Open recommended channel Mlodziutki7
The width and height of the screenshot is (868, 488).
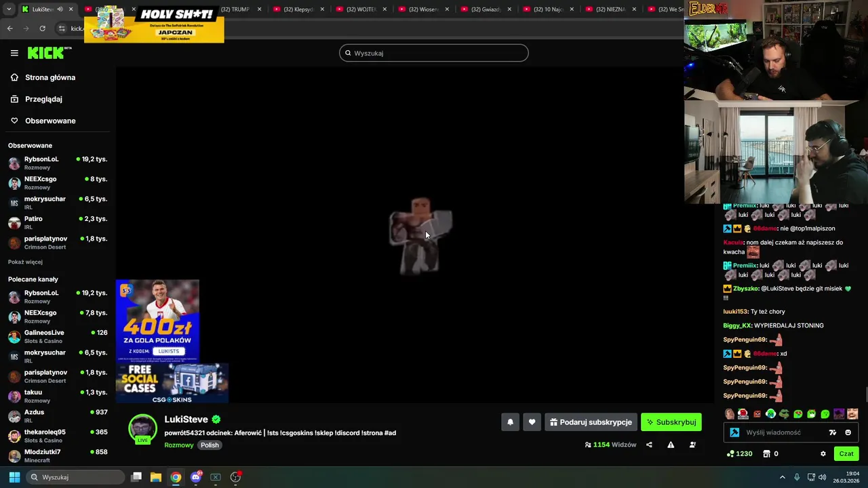[x=58, y=455]
